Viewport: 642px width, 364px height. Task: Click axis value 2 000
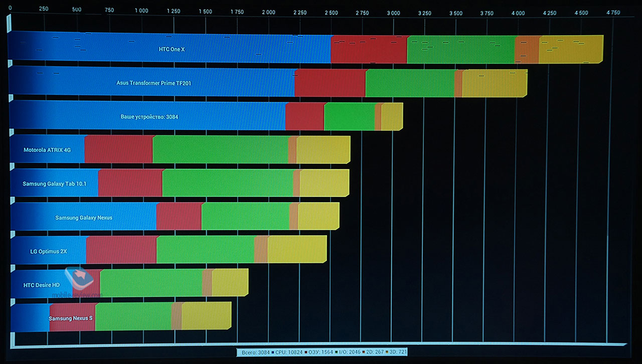point(268,12)
